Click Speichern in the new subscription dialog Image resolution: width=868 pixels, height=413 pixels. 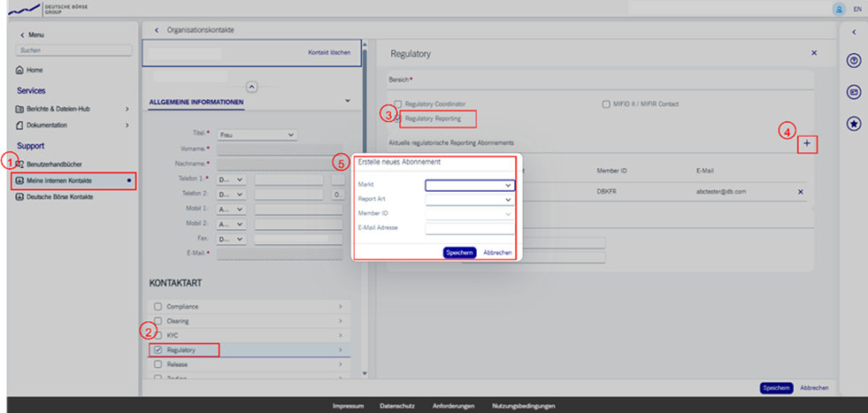tap(459, 252)
